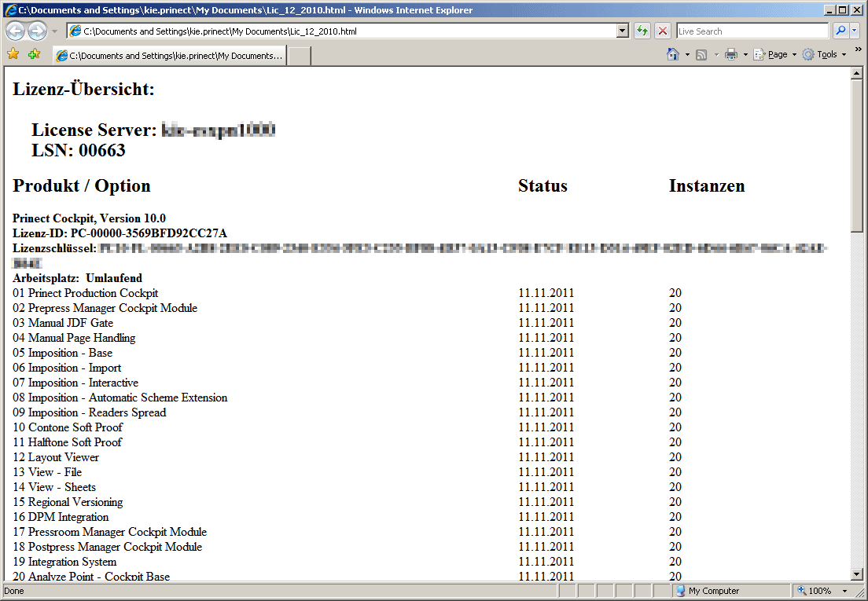
Task: Open the zoom level dropdown arrow
Action: [x=844, y=591]
